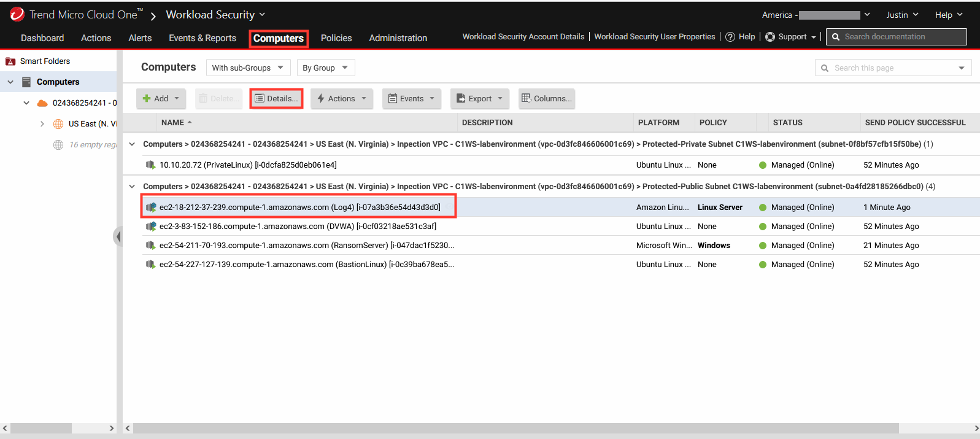Open the Policies tab
Screen dimensions: 980x439
click(x=336, y=38)
